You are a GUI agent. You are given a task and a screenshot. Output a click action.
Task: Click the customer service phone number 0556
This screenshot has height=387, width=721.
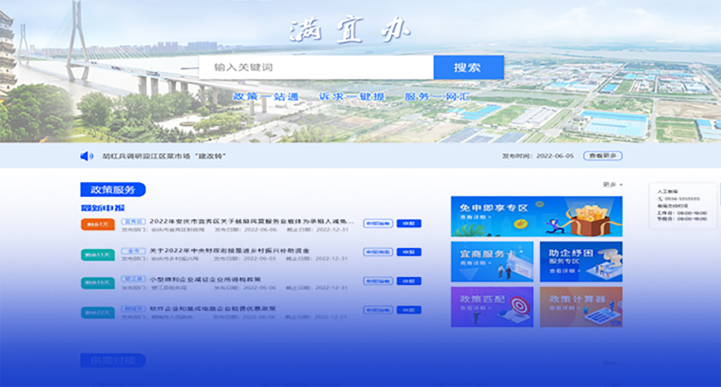(682, 199)
